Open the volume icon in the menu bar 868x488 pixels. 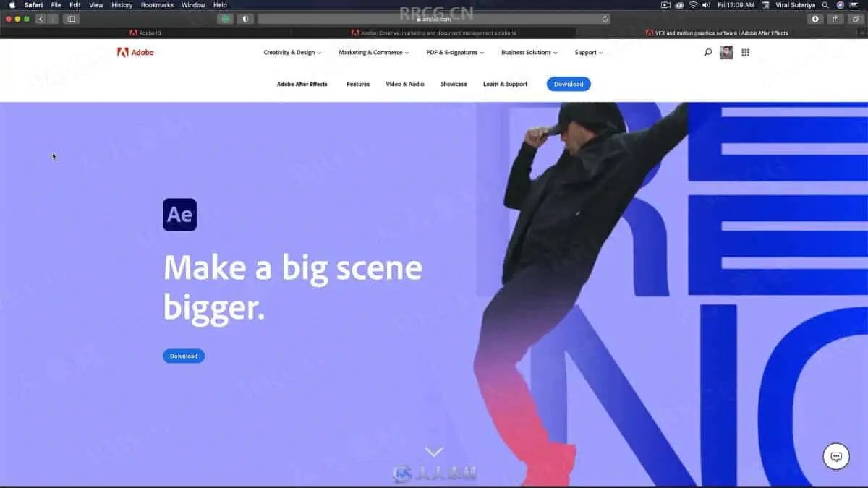(706, 5)
